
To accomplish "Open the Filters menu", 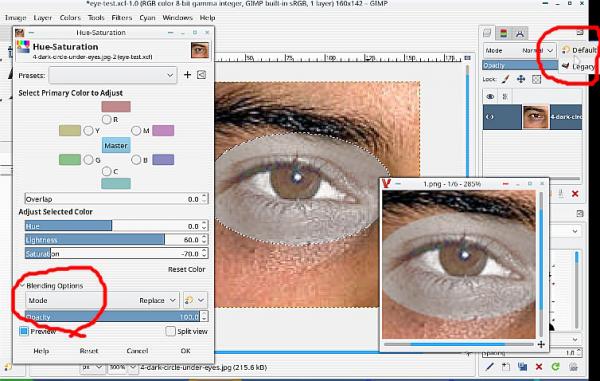I will (121, 18).
